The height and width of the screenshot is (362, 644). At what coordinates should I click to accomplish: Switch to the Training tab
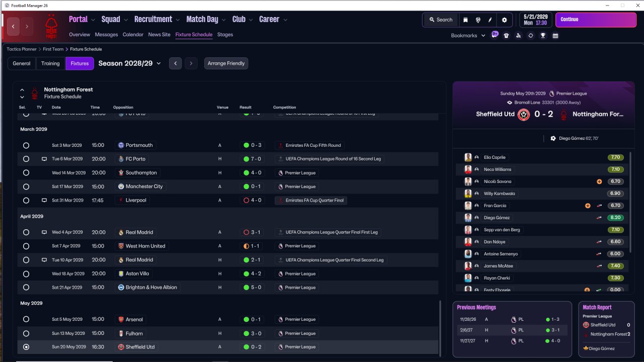pyautogui.click(x=50, y=63)
